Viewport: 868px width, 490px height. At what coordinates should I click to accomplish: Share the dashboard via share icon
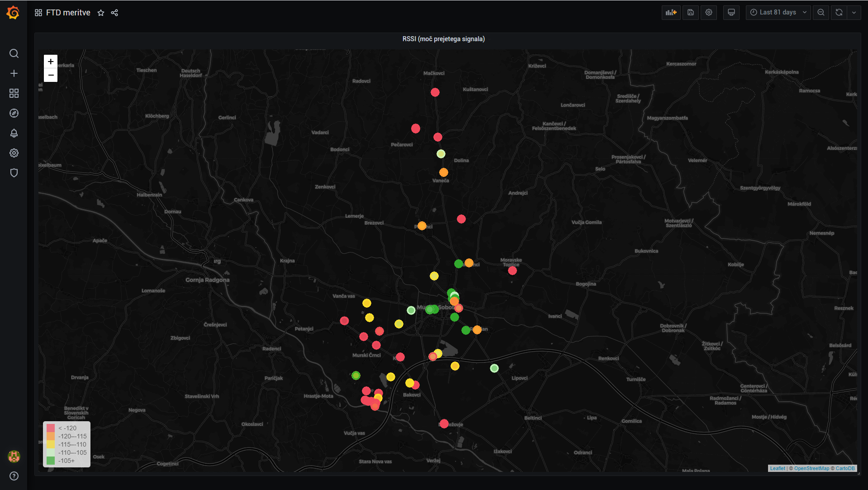pyautogui.click(x=114, y=13)
